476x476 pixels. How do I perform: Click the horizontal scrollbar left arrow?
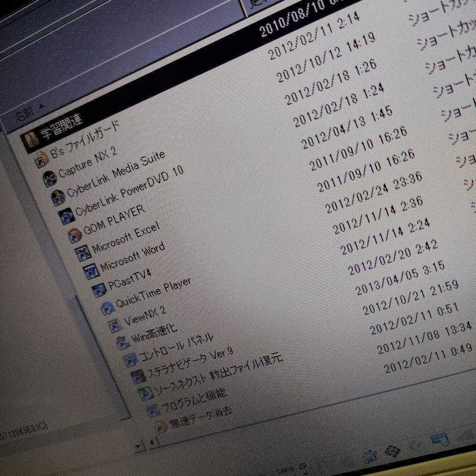click(152, 442)
